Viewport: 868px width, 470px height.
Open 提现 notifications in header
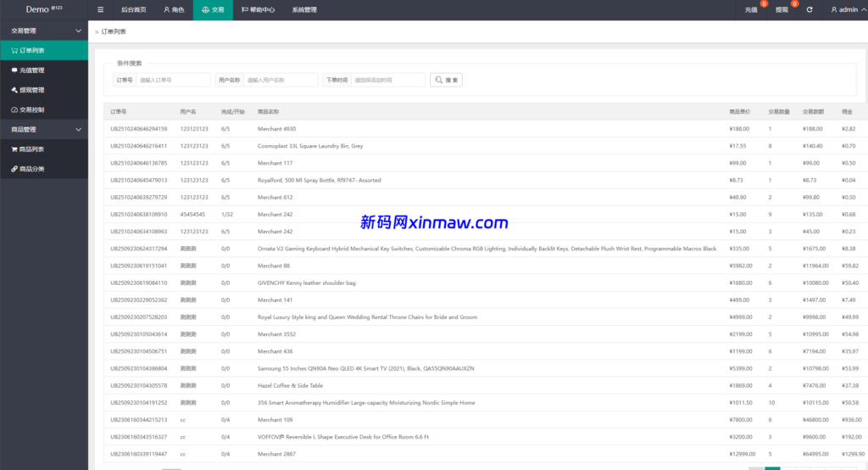pyautogui.click(x=782, y=10)
